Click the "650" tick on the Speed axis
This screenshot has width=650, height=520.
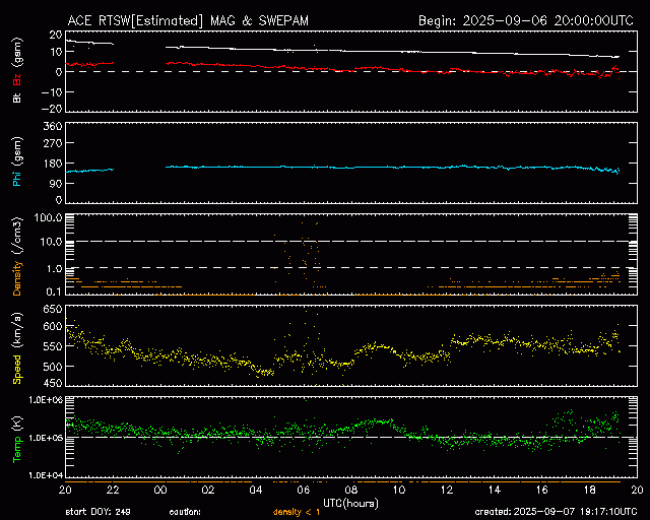click(53, 309)
